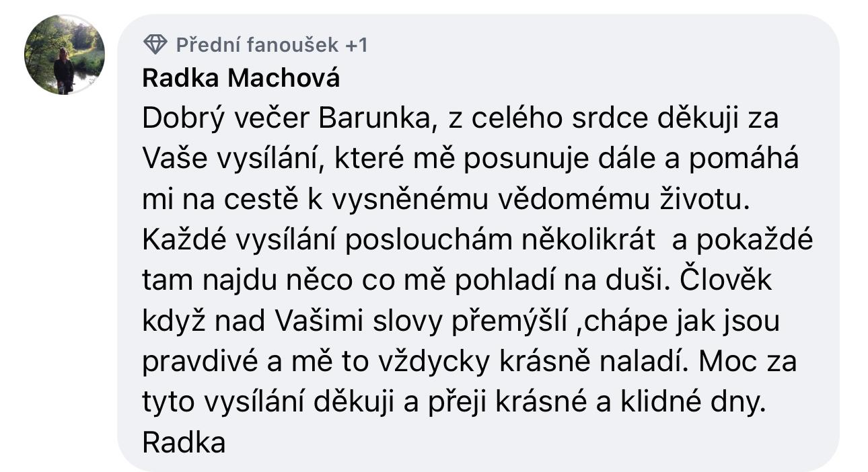Click the diamond top fan badge icon
Screen dimensions: 868x472
(155, 45)
